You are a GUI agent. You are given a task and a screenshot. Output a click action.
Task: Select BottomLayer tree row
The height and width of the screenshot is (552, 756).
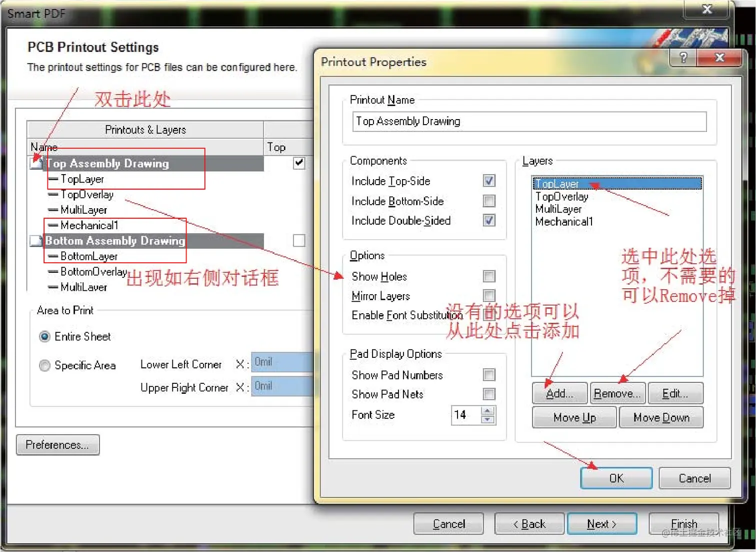coord(88,256)
